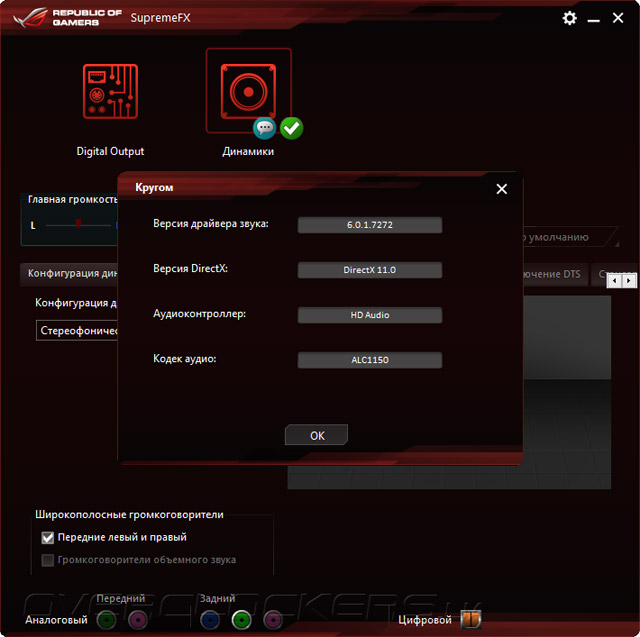The image size is (640, 637).
Task: Click the DirectX 11.0 value field
Action: click(370, 270)
